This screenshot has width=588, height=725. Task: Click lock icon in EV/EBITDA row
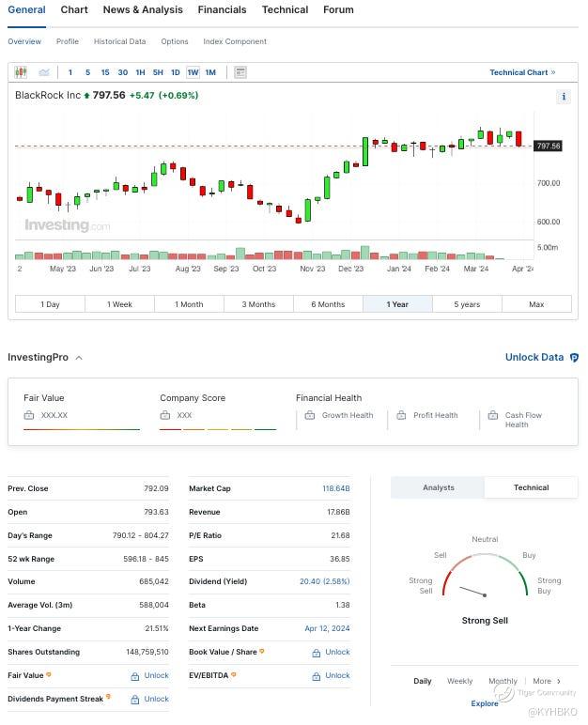[316, 676]
